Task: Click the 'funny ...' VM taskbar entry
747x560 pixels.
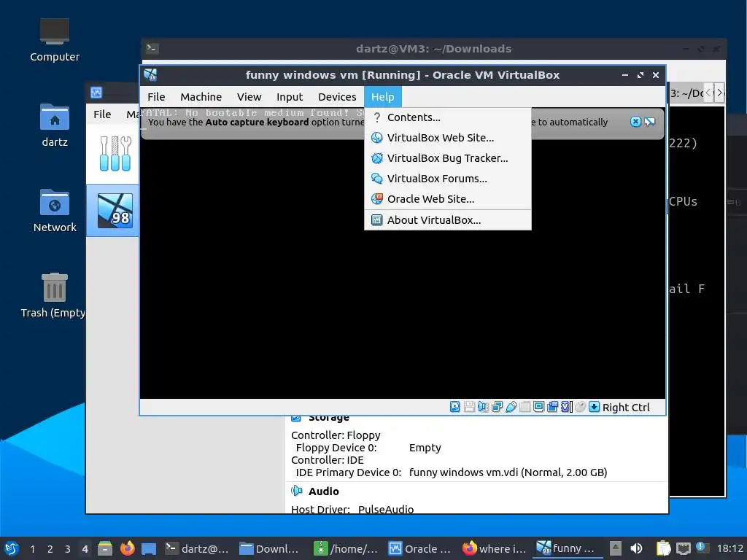Action: coord(568,548)
